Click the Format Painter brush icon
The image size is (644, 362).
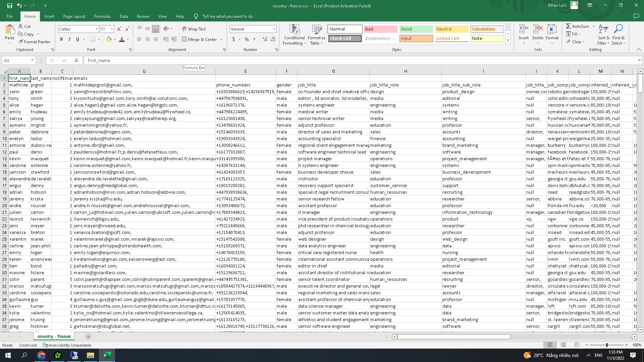20,42
